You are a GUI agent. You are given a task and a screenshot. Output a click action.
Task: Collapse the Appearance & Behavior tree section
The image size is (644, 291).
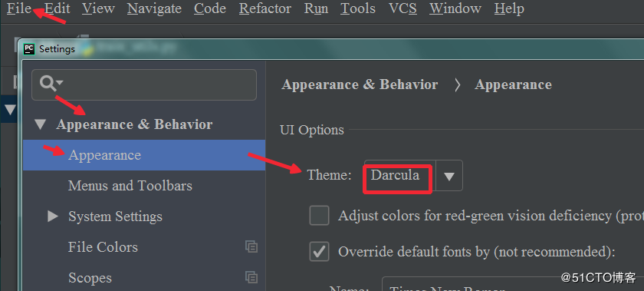40,124
